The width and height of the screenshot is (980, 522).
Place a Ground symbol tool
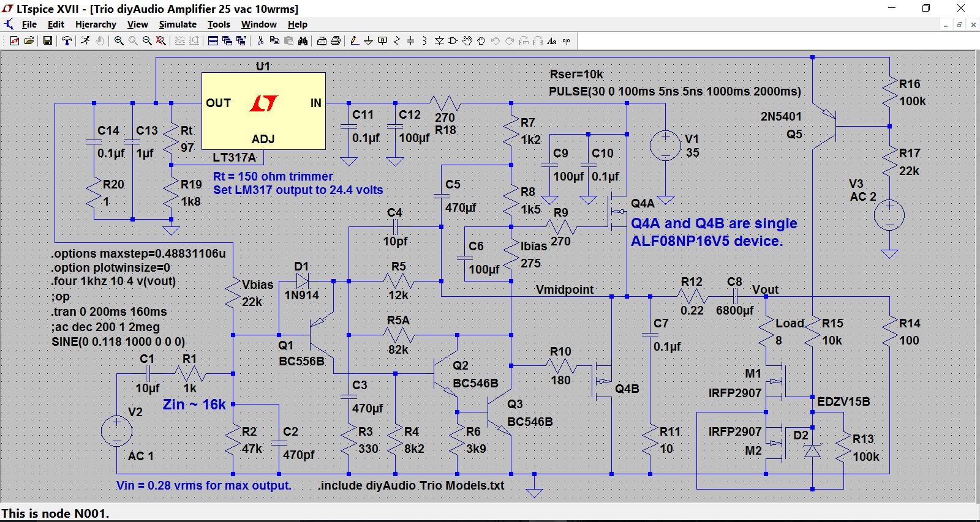(368, 41)
